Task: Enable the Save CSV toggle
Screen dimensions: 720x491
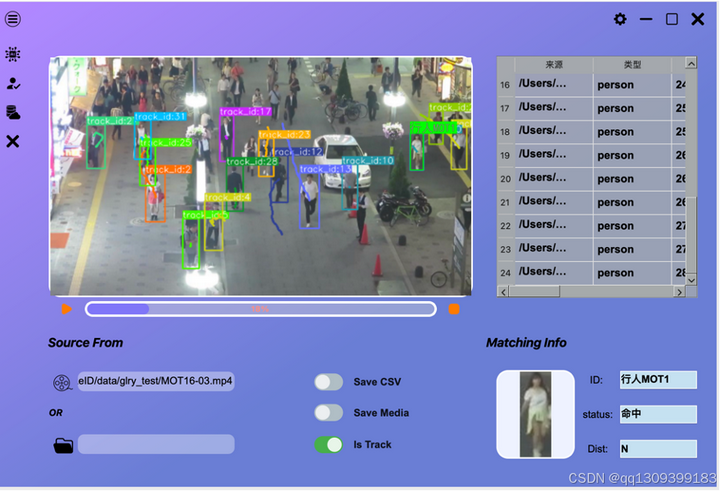Action: (329, 382)
